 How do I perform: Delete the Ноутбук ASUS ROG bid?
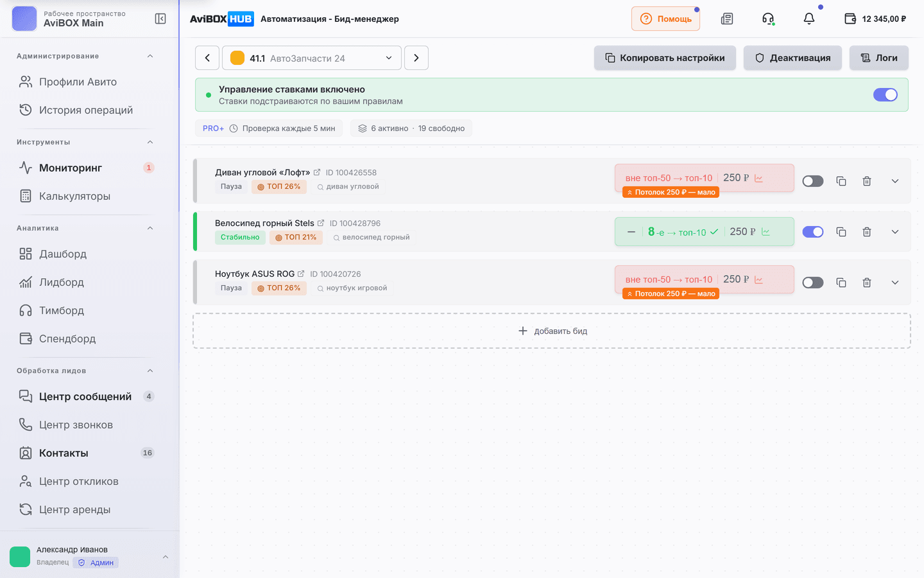867,283
